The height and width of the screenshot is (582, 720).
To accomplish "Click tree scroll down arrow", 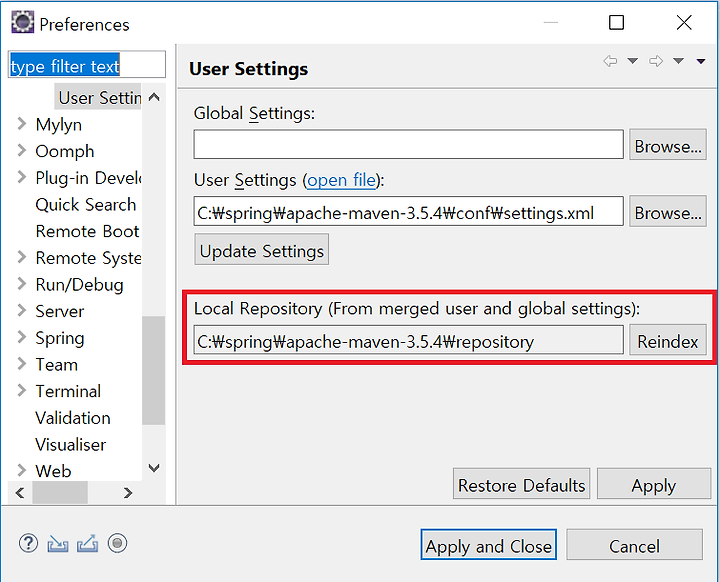I will coord(154,468).
